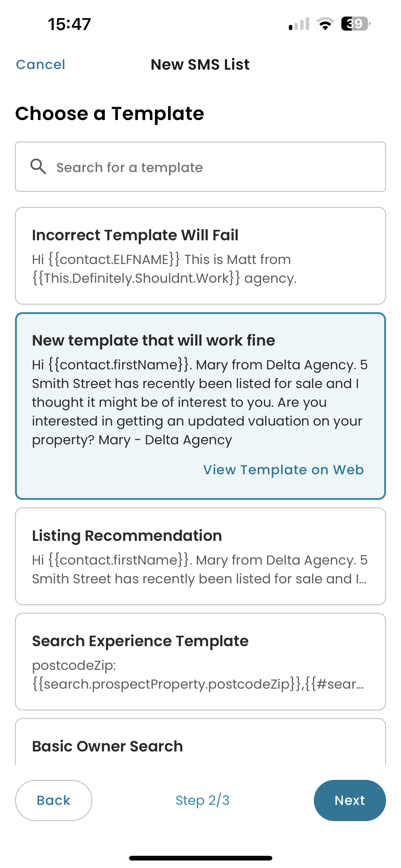
Task: Select New template that will work fine
Action: pyautogui.click(x=200, y=406)
